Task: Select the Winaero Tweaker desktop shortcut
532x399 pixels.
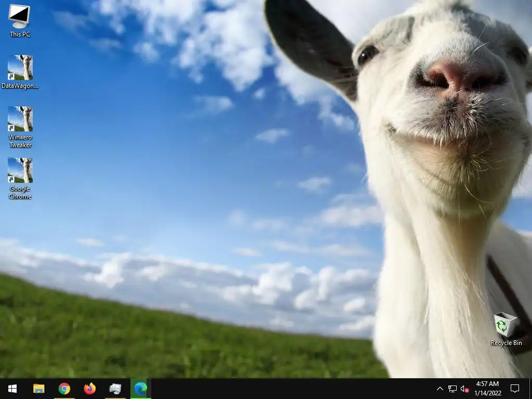Action: click(20, 127)
